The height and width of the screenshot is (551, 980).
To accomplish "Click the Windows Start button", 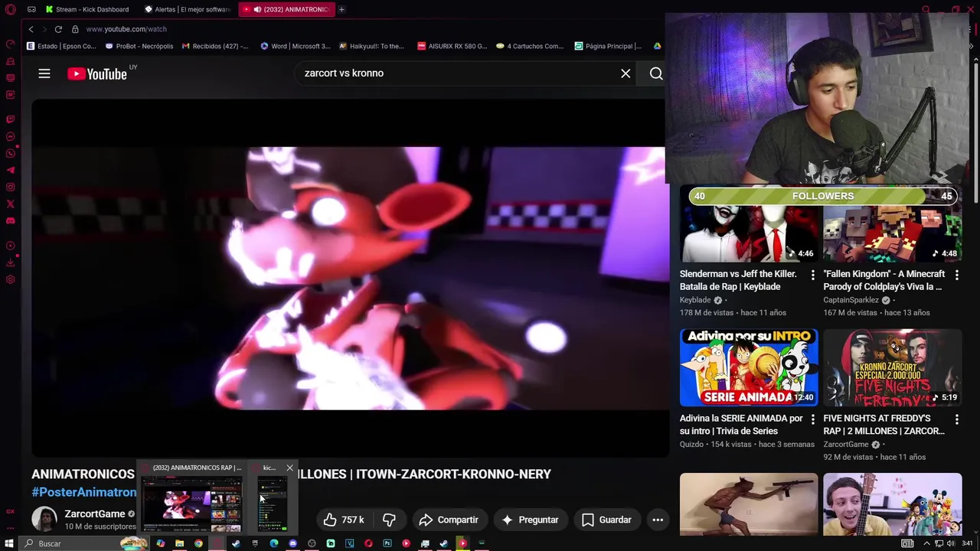I will (10, 543).
